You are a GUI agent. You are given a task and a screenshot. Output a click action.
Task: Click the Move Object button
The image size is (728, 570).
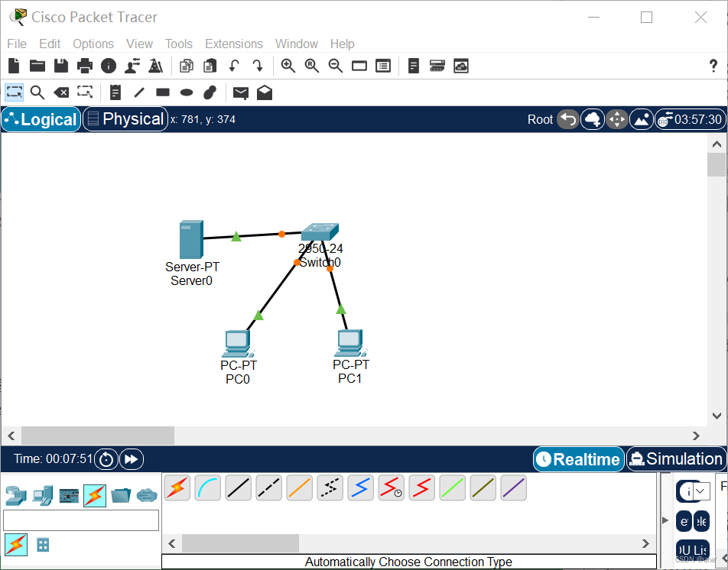click(x=617, y=120)
